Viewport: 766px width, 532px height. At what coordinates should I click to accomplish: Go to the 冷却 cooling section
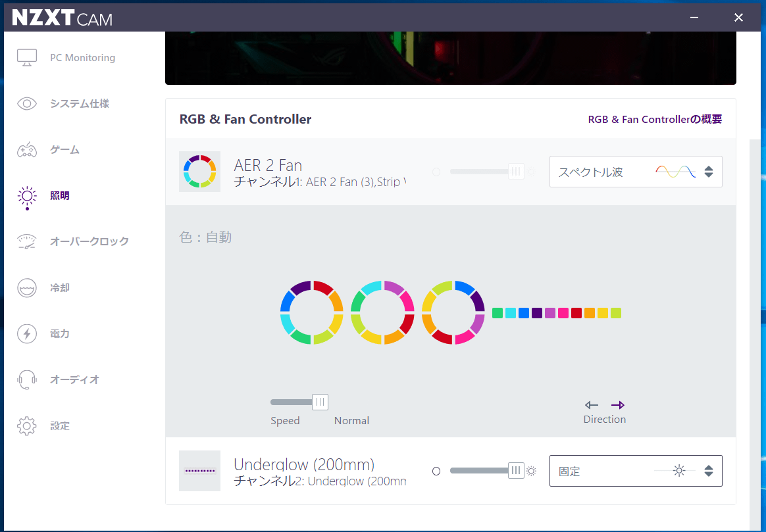coord(60,288)
